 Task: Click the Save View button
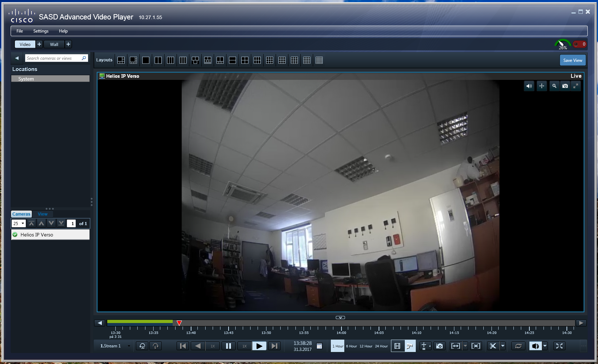573,60
